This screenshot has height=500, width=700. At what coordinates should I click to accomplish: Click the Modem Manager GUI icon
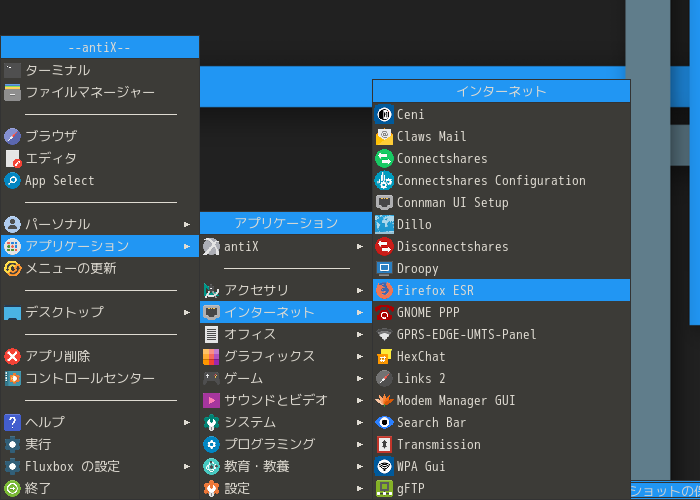[384, 400]
